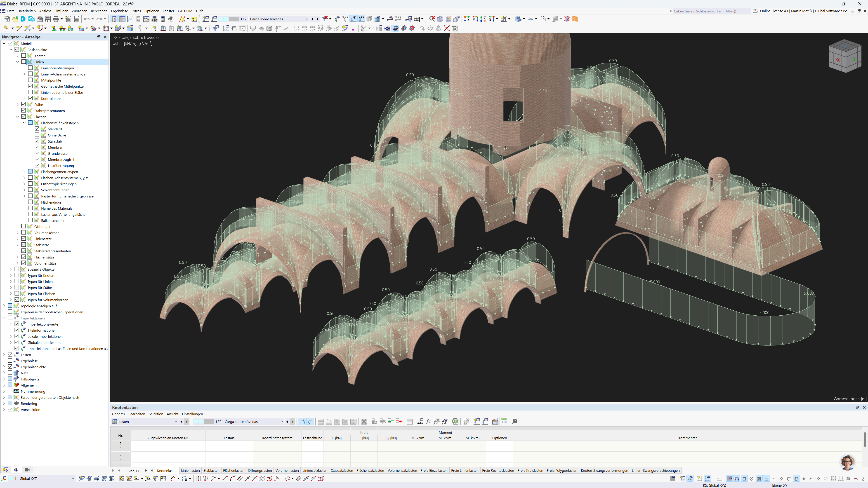Screen dimensions: 868x488
Task: Click Selektion in the table menu
Action: (156, 414)
